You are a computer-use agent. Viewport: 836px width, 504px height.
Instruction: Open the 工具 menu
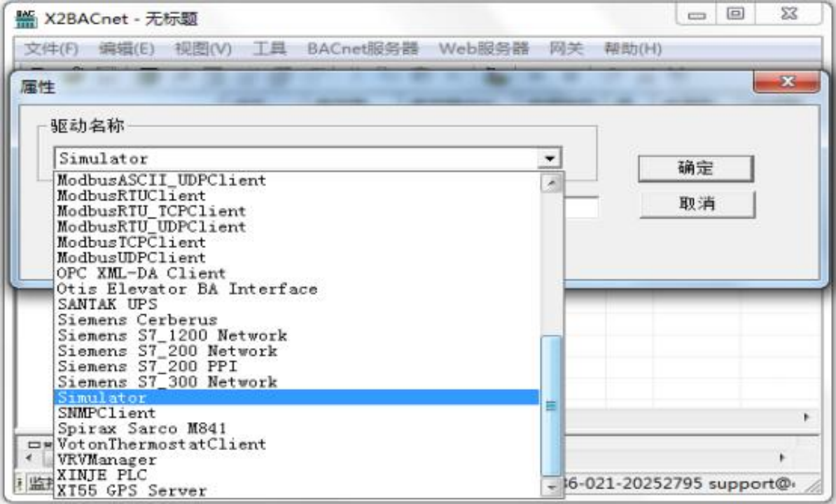click(x=270, y=49)
